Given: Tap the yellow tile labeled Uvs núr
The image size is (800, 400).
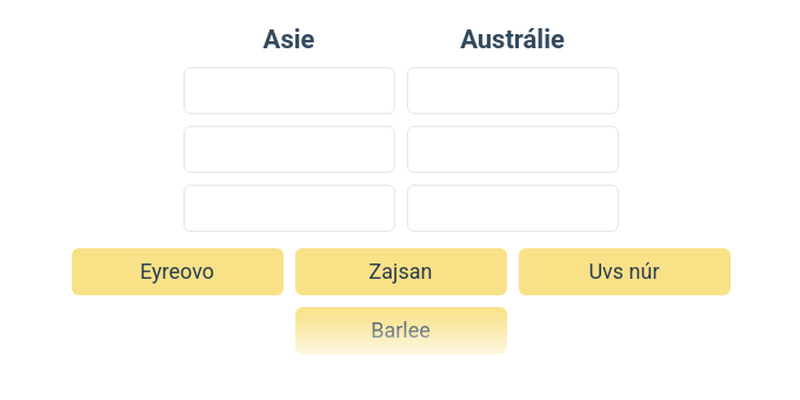Looking at the screenshot, I should point(624,272).
